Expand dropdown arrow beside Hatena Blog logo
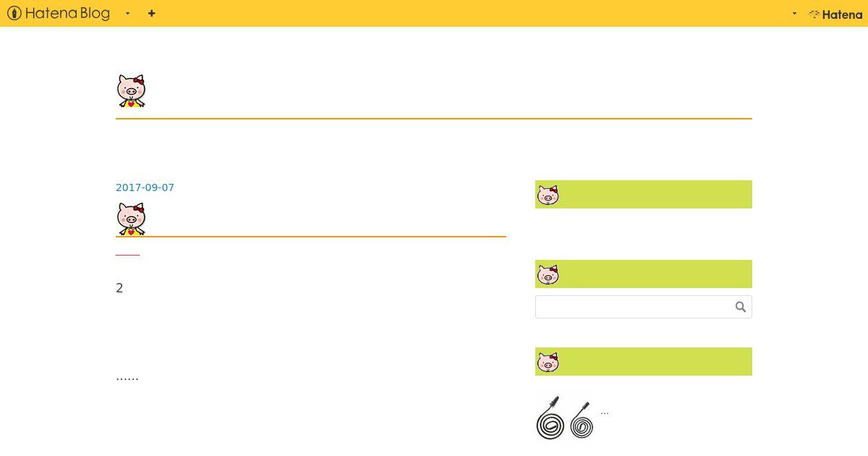Image resolution: width=868 pixels, height=456 pixels. [x=128, y=13]
